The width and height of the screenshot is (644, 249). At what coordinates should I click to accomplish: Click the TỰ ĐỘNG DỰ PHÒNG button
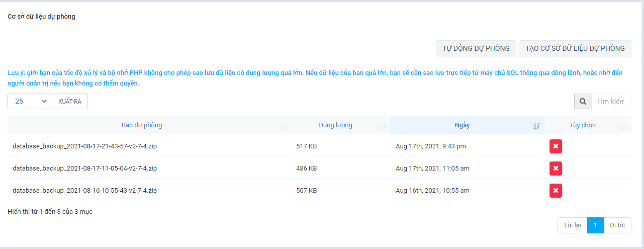[476, 49]
